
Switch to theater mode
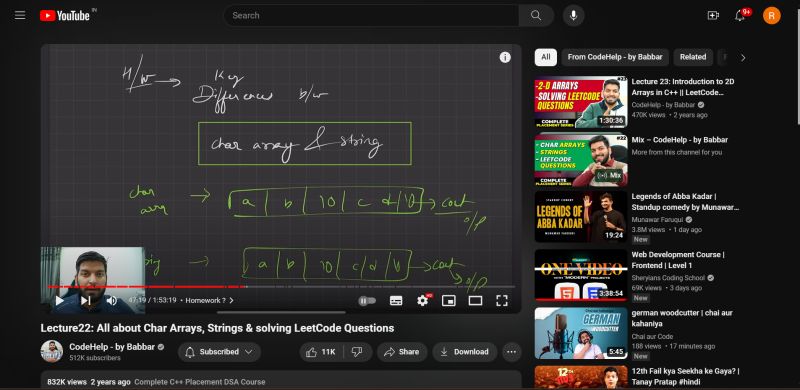pyautogui.click(x=475, y=301)
